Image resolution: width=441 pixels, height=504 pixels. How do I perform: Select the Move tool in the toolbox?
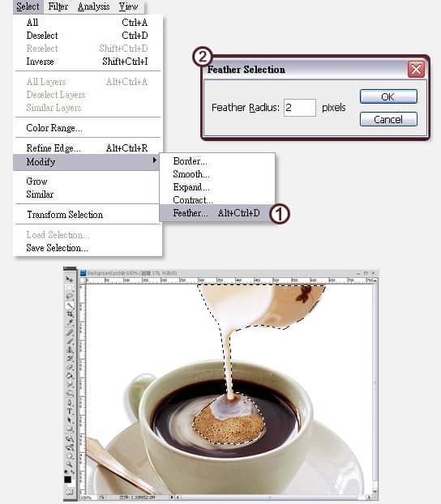pyautogui.click(x=69, y=279)
